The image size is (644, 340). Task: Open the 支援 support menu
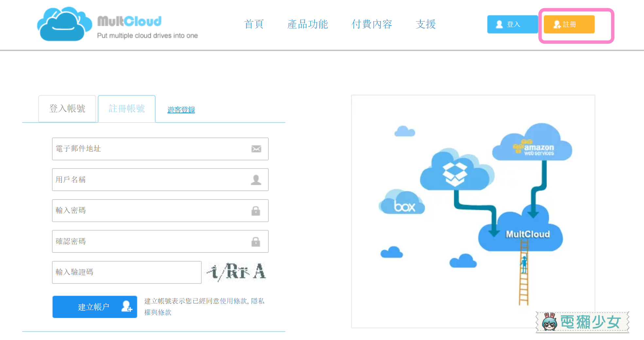(426, 24)
